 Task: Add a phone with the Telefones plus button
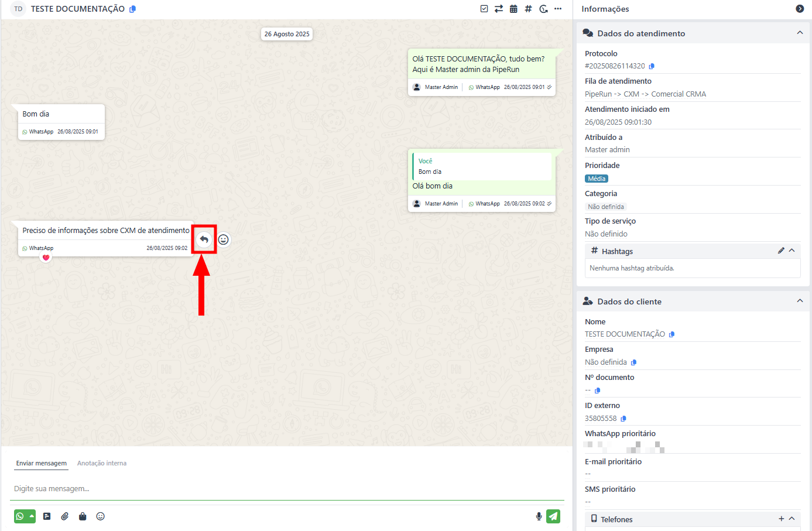781,519
